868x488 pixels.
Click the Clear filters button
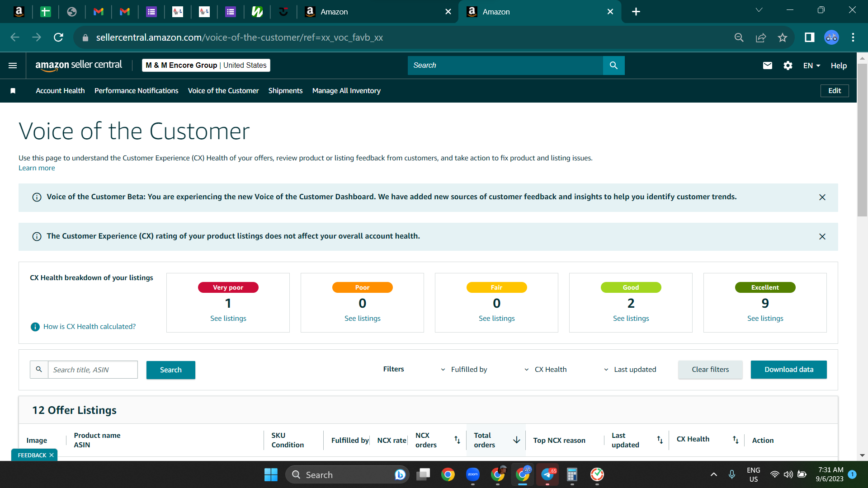[x=710, y=370]
